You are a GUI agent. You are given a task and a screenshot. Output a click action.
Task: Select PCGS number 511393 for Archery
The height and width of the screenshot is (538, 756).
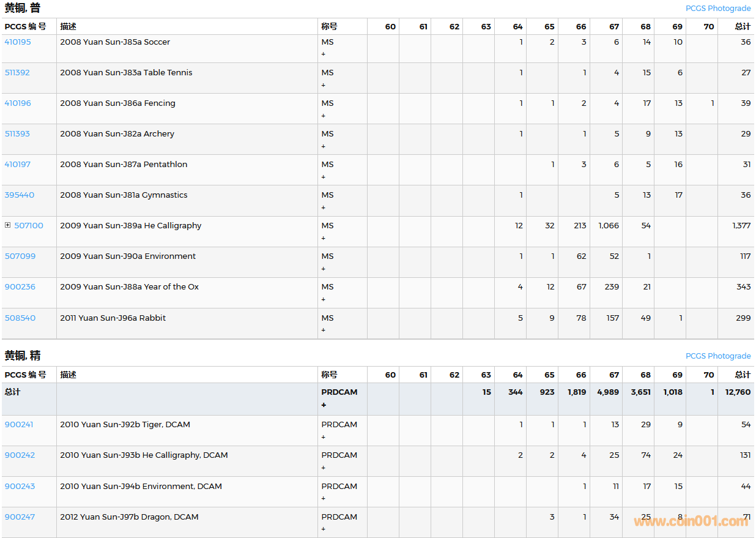(17, 134)
